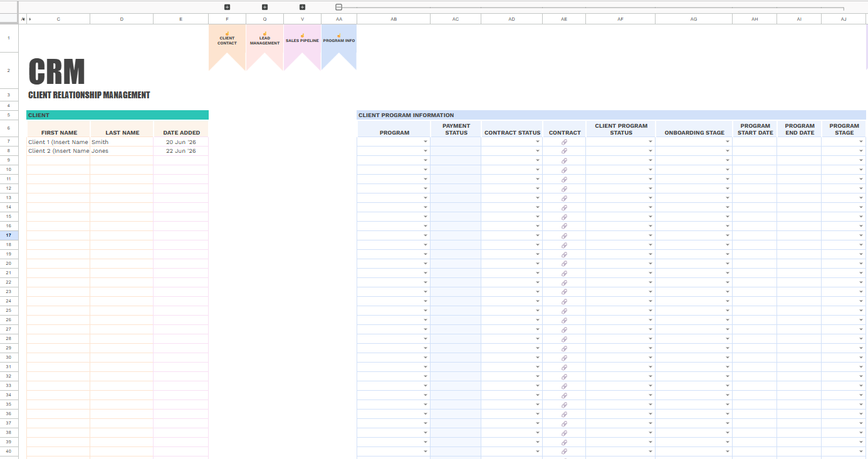Click the contract link icon in row 7

[x=564, y=142]
